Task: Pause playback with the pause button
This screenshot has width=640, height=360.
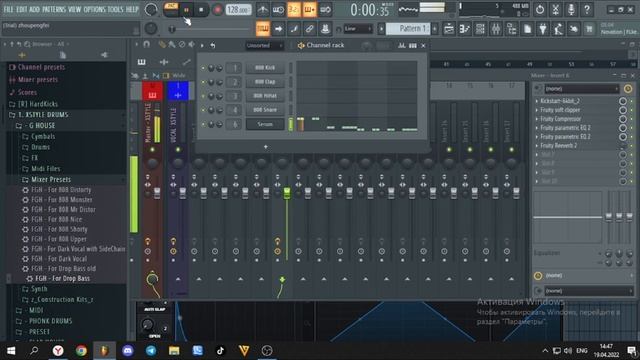Action: coord(186,9)
